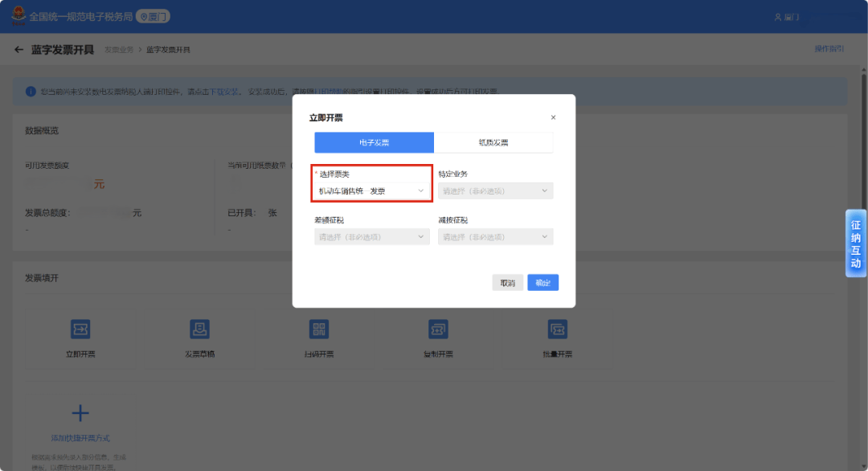Click the 确定 confirm button
This screenshot has width=868, height=471.
542,283
